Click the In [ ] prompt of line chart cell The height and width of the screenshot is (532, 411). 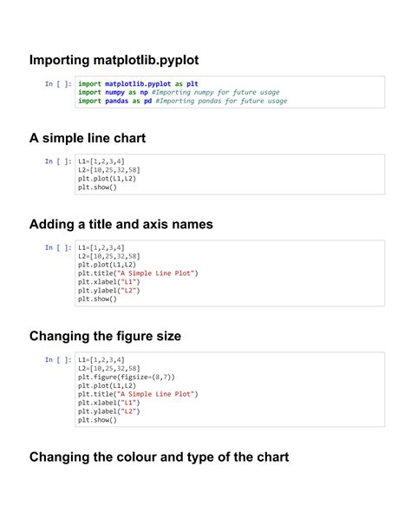58,161
